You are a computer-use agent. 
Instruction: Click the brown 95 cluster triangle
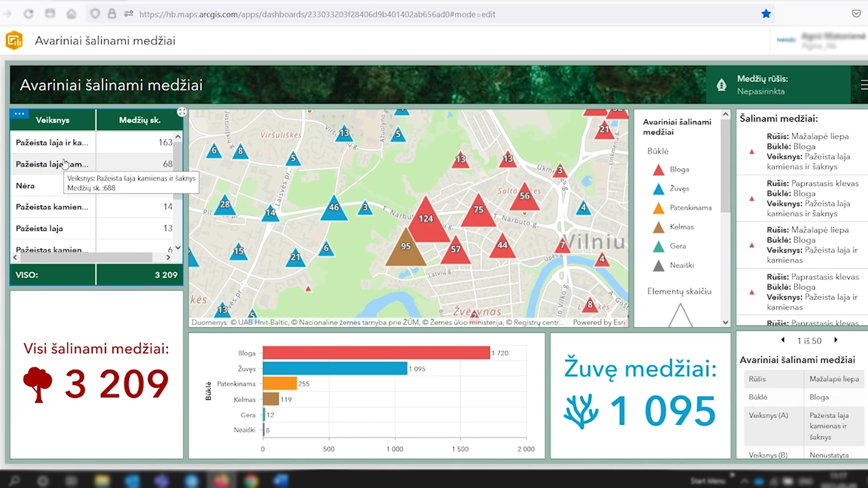pyautogui.click(x=406, y=249)
